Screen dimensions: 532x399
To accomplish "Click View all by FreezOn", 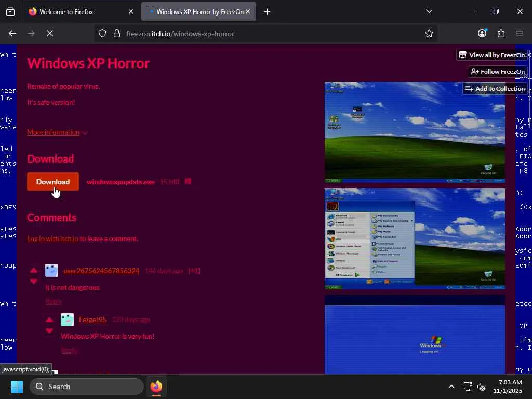I will (x=492, y=55).
